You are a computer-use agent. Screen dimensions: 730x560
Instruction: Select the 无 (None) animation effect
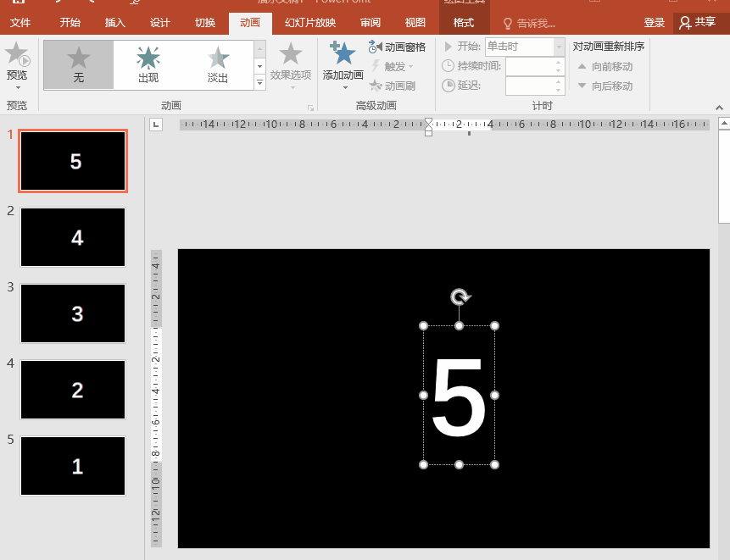coord(79,65)
